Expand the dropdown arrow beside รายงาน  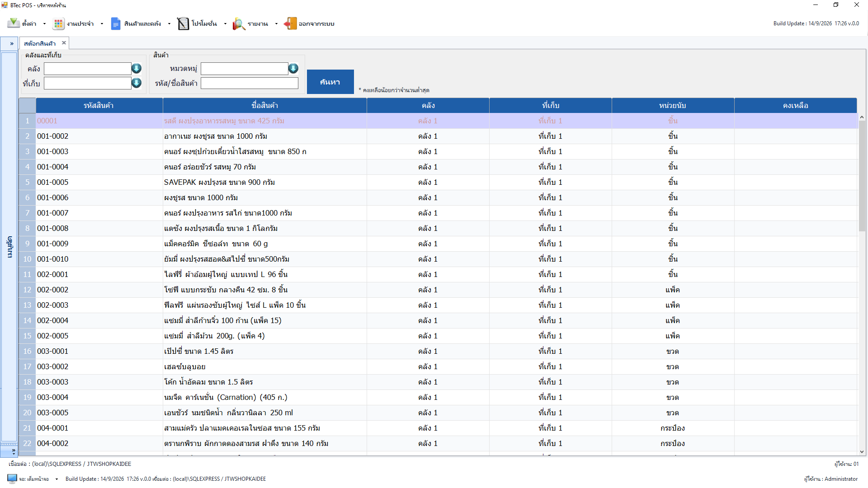pyautogui.click(x=276, y=24)
